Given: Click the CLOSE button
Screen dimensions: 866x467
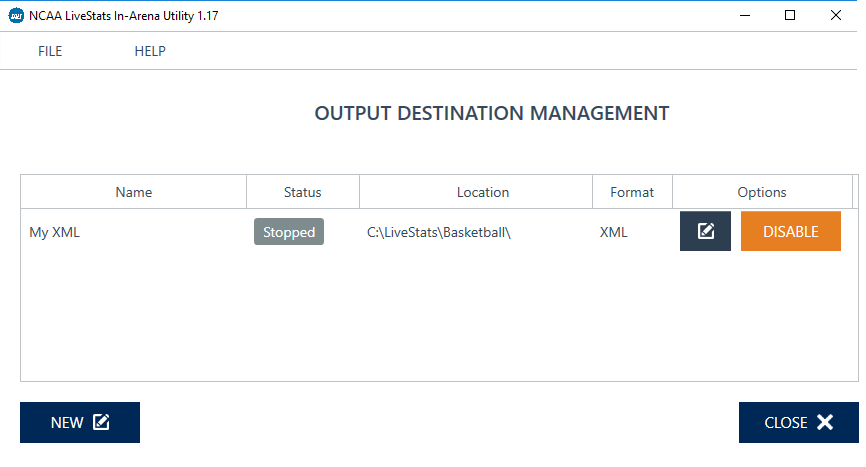Looking at the screenshot, I should tap(799, 422).
